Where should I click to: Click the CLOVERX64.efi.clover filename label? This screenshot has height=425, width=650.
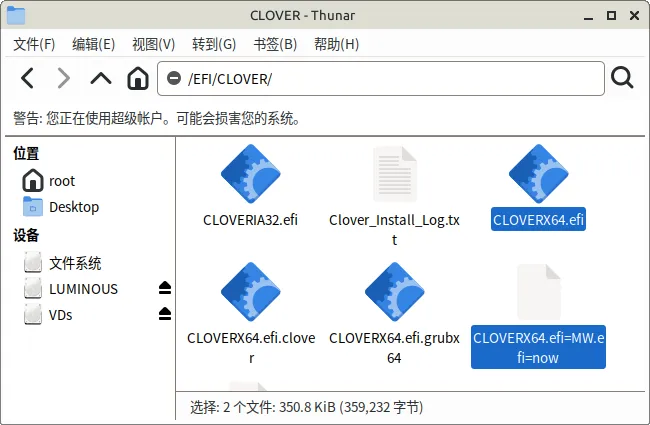pyautogui.click(x=251, y=347)
